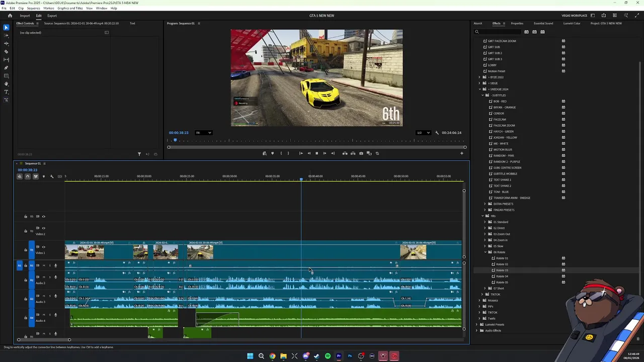644x362 pixels.
Task: Collapse the - SUBTITLES folder
Action: tap(483, 95)
